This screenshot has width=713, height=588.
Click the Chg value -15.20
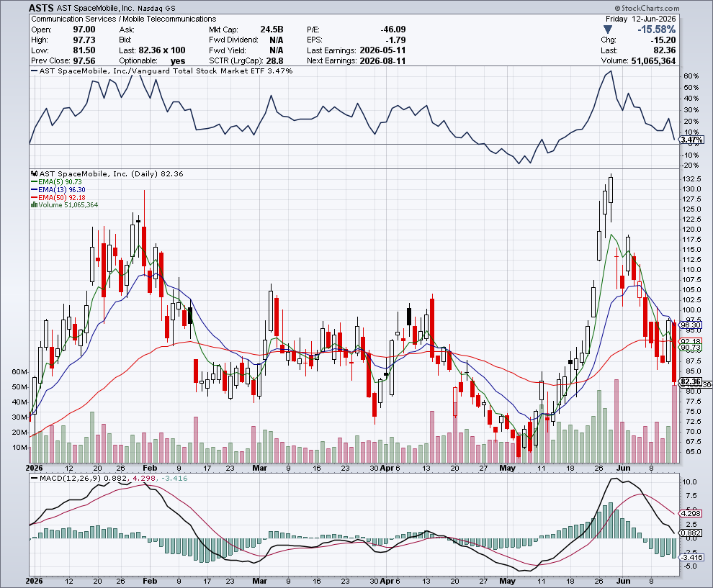pos(663,40)
